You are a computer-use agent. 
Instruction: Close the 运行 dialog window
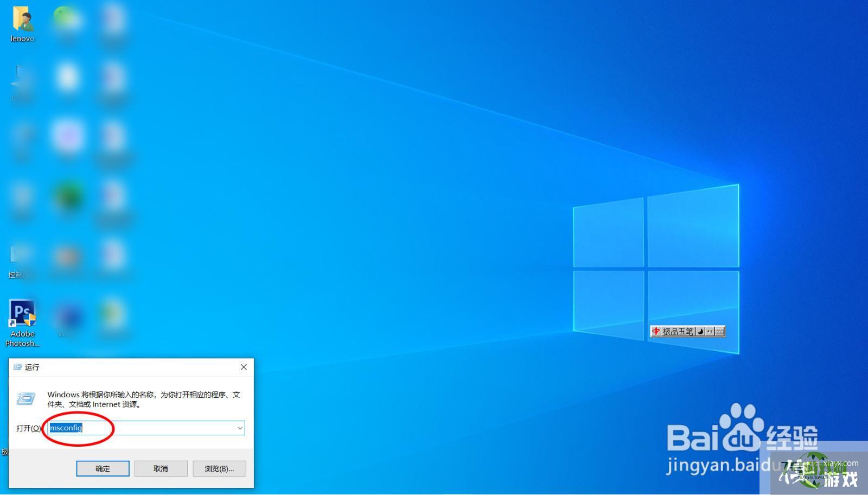(x=244, y=367)
